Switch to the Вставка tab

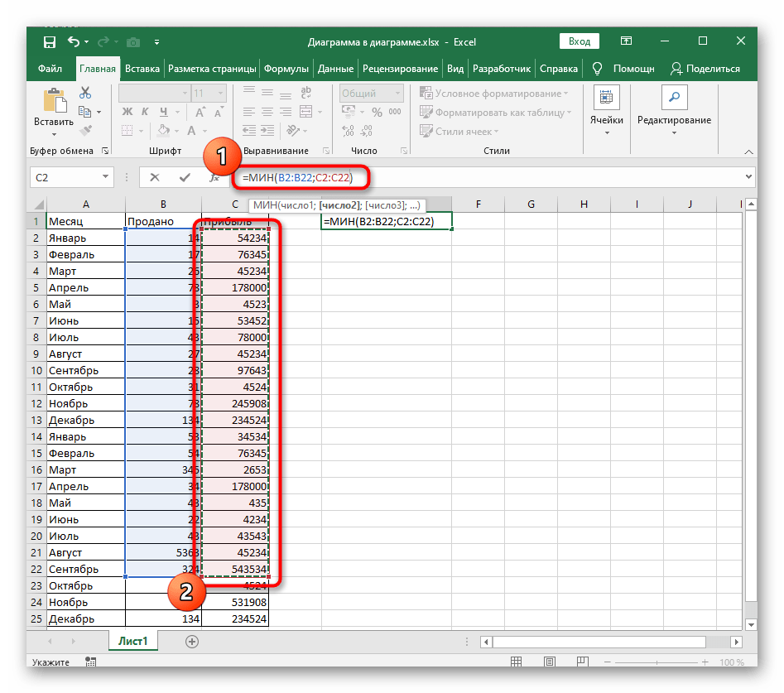(142, 69)
